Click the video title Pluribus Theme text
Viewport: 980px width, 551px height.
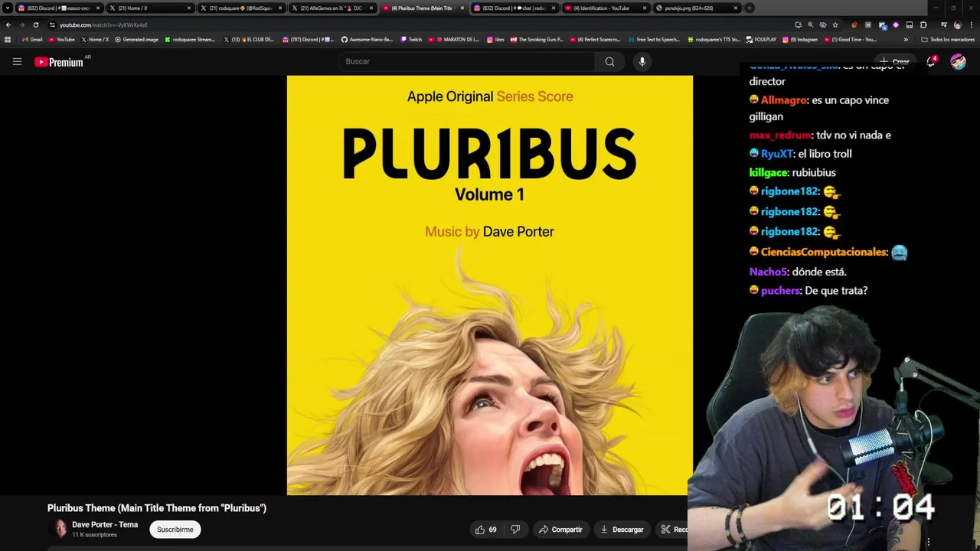[157, 508]
